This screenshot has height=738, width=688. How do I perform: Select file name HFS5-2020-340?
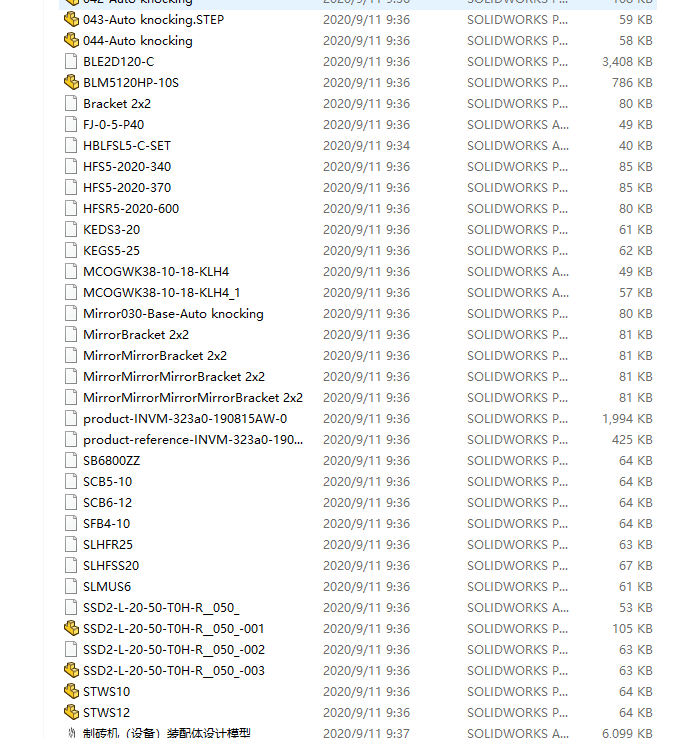(x=127, y=167)
